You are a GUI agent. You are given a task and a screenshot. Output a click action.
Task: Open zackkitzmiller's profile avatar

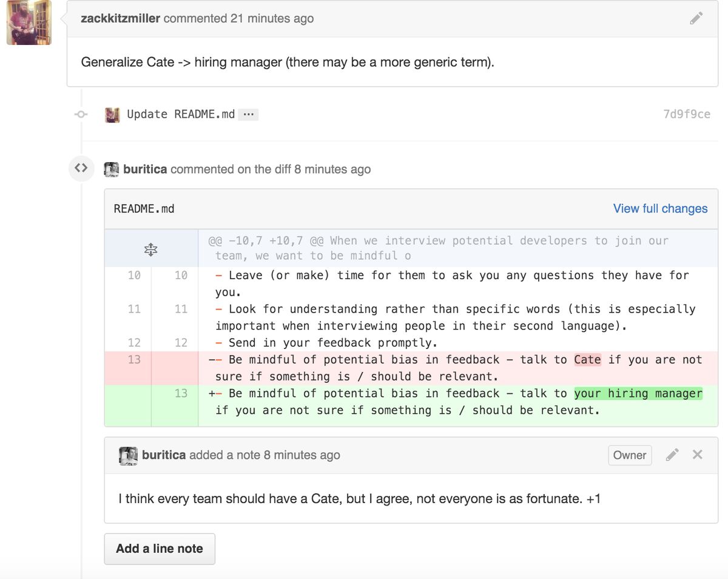(x=29, y=22)
